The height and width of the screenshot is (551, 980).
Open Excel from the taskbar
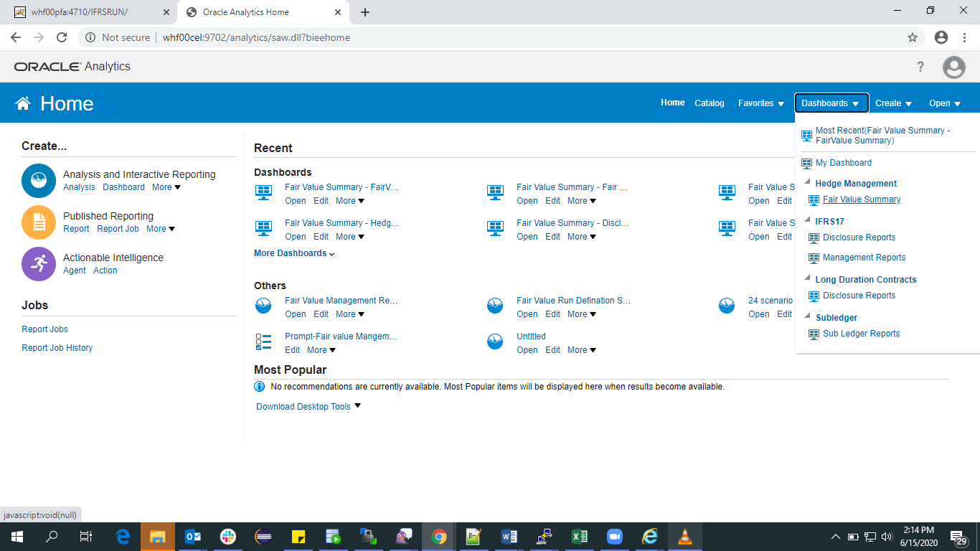click(580, 536)
